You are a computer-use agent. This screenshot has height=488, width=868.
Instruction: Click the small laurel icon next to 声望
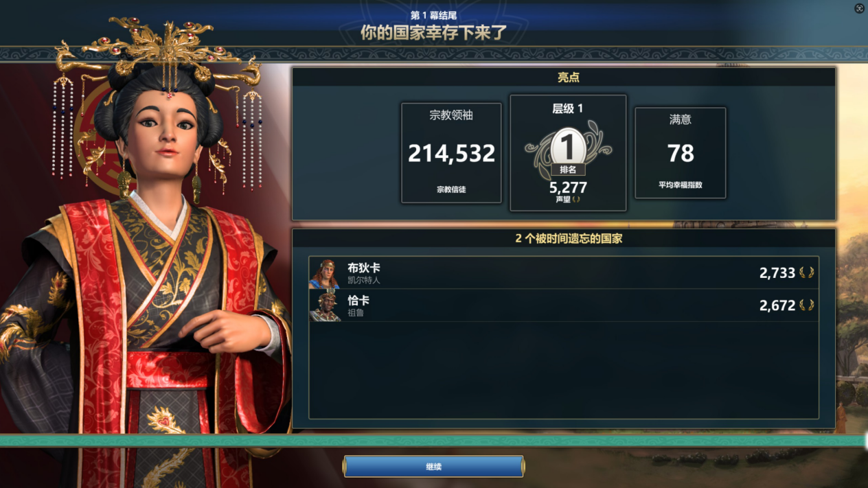(576, 200)
